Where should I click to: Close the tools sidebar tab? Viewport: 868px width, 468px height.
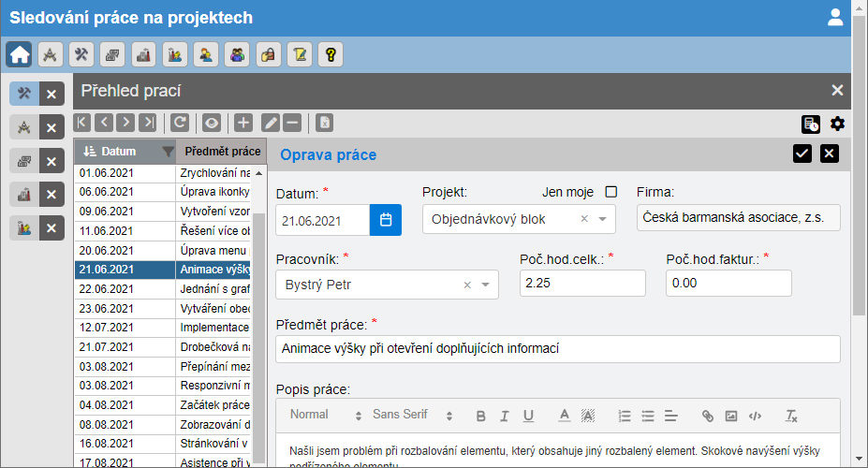(x=51, y=94)
